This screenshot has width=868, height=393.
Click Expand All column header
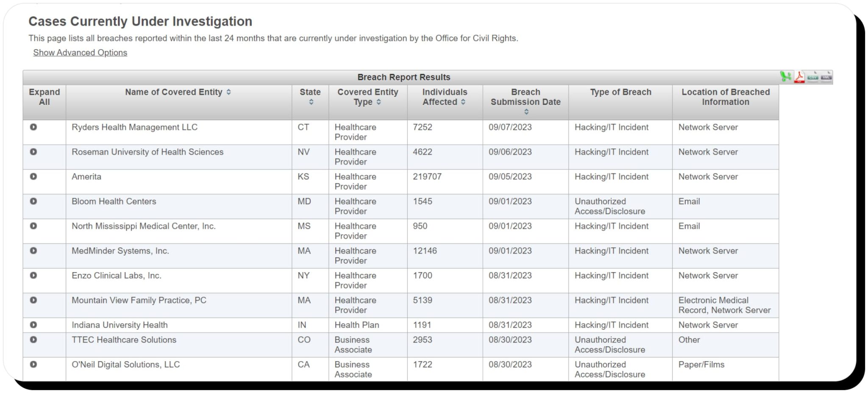(x=44, y=97)
